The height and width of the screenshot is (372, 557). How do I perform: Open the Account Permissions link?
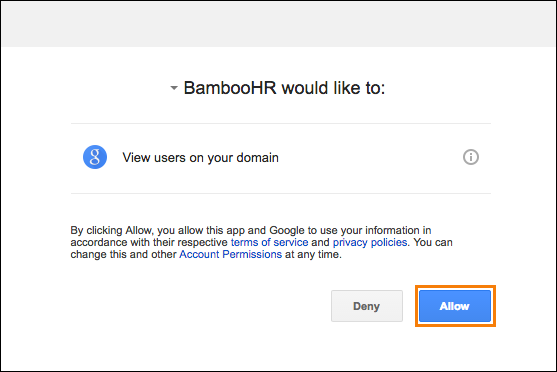pyautogui.click(x=231, y=254)
